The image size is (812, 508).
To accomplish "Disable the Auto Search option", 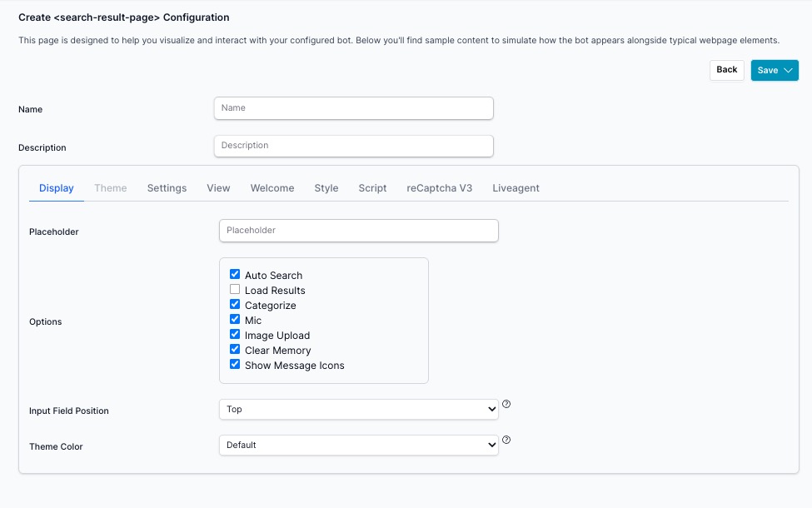I will pos(235,274).
